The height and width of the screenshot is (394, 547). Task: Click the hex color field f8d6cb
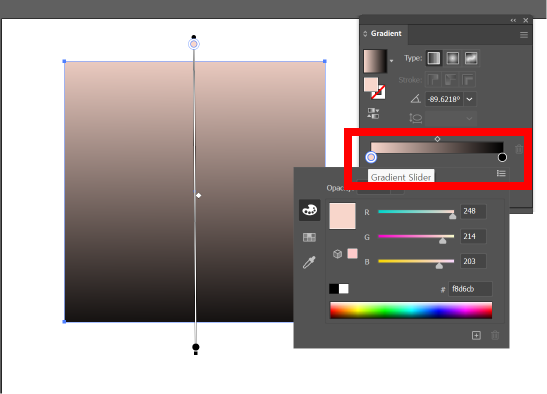tap(470, 289)
